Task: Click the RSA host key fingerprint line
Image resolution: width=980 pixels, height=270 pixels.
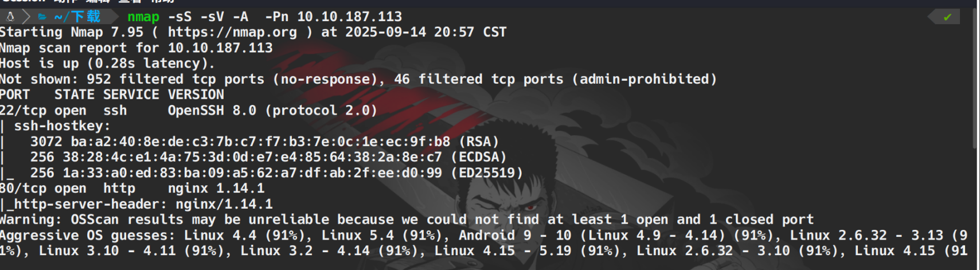Action: (264, 142)
